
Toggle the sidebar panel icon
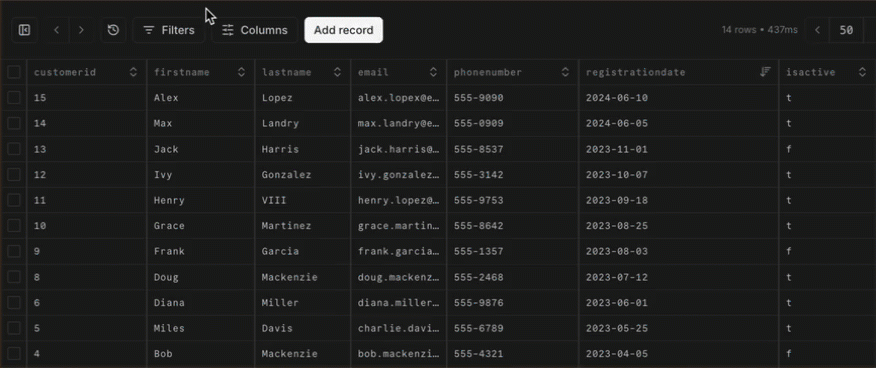coord(24,30)
